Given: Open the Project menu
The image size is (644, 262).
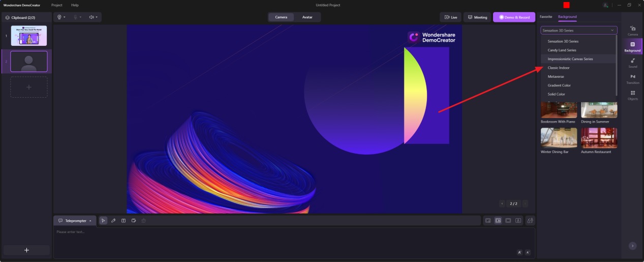Looking at the screenshot, I should [57, 5].
